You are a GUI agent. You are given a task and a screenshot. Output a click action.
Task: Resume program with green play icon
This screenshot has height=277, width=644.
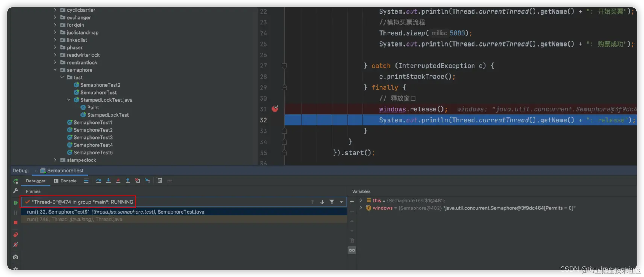(x=15, y=203)
